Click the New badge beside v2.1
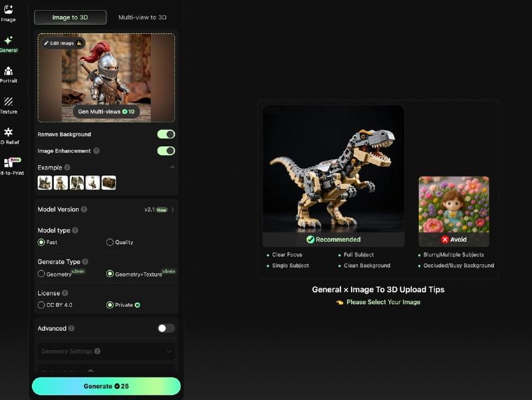Viewport: 532px width, 400px height. (x=162, y=210)
